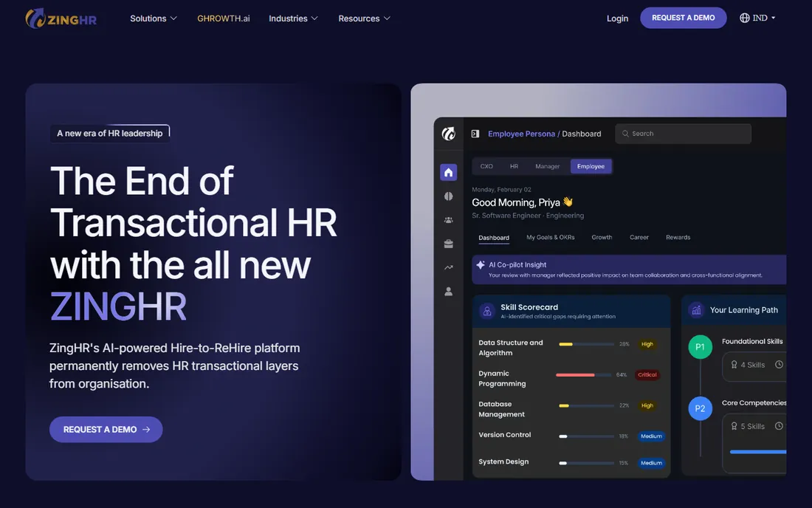Click header Request a Demo button
812x508 pixels.
(x=683, y=18)
